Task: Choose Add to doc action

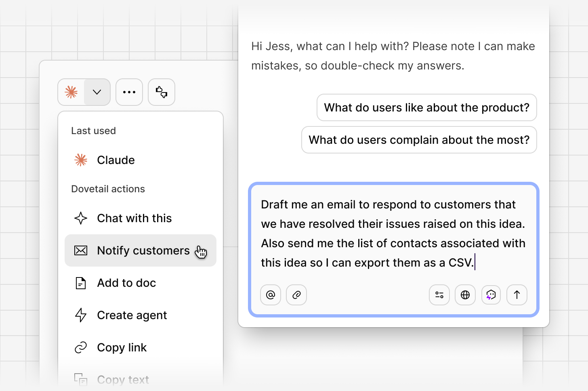Action: [x=141, y=283]
